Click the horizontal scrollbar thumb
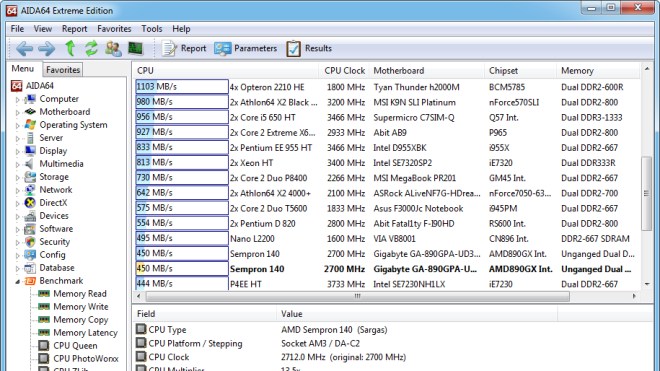This screenshot has height=371, width=660. pos(357,296)
